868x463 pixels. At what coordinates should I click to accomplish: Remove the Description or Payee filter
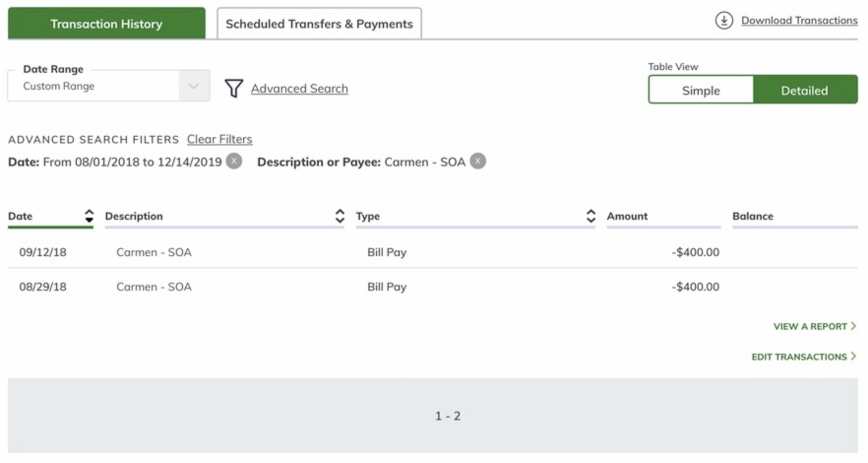(x=477, y=161)
